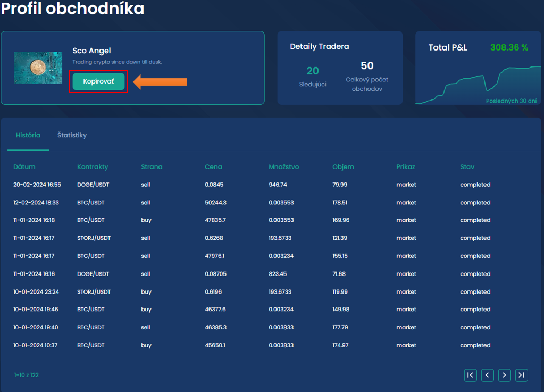Open the História tab
The image size is (544, 392).
click(x=28, y=135)
